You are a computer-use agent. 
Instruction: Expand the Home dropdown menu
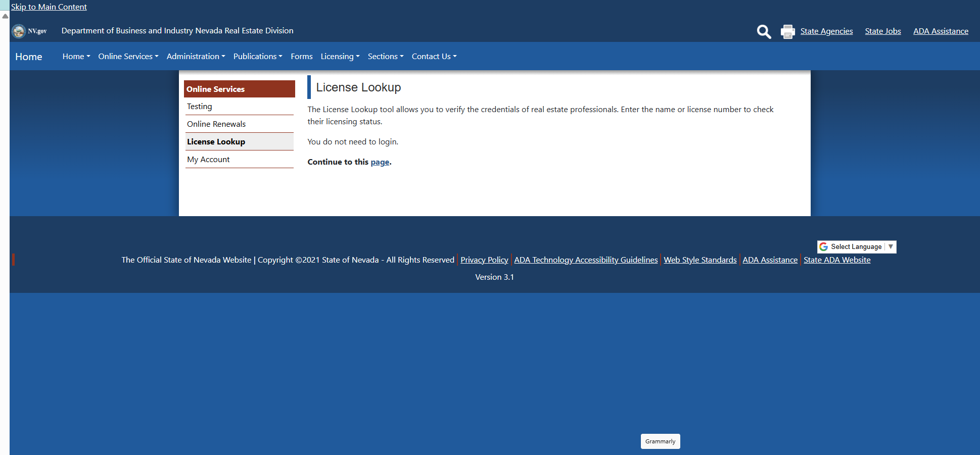[x=76, y=57]
